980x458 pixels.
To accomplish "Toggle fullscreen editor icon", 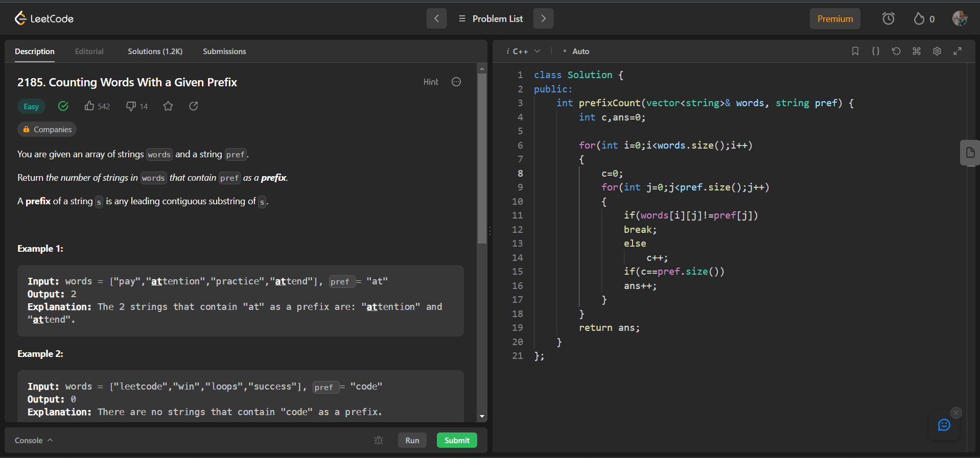I will click(x=958, y=51).
